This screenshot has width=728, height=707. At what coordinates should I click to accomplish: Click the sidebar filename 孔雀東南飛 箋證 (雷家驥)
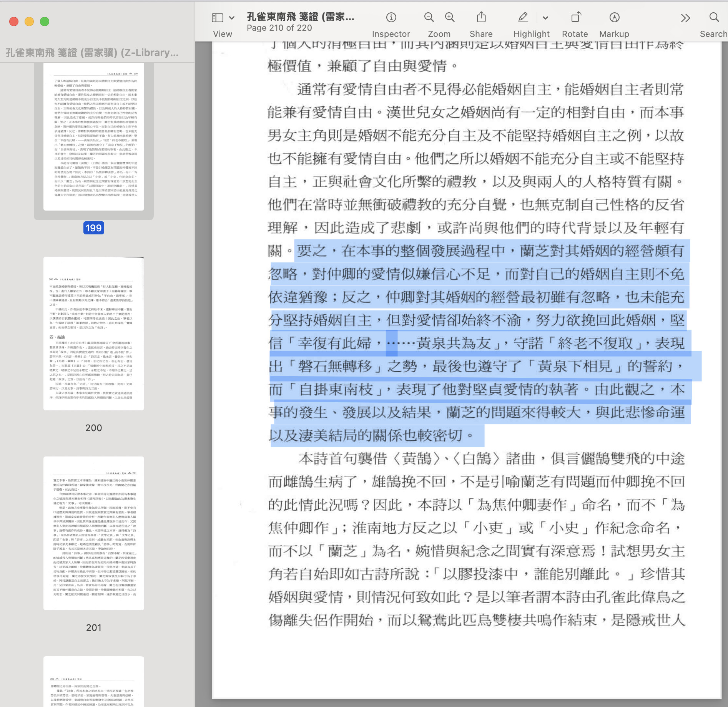[x=91, y=53]
